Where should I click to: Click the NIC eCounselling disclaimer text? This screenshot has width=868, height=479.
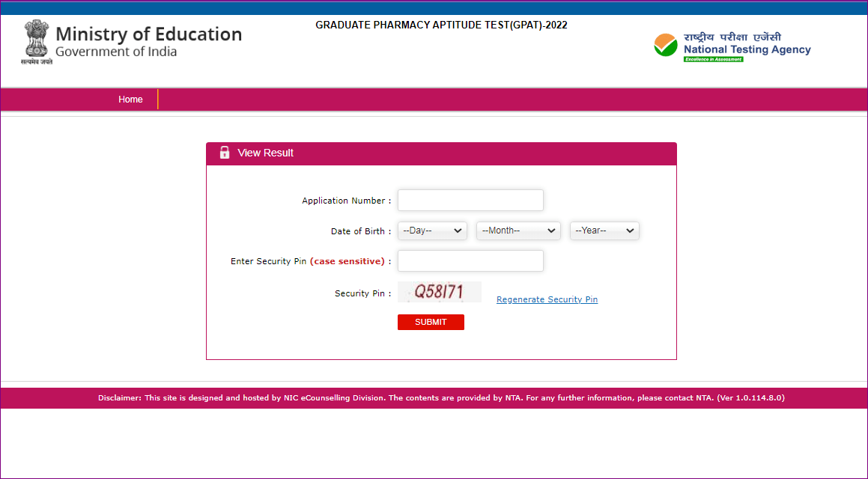coord(440,397)
